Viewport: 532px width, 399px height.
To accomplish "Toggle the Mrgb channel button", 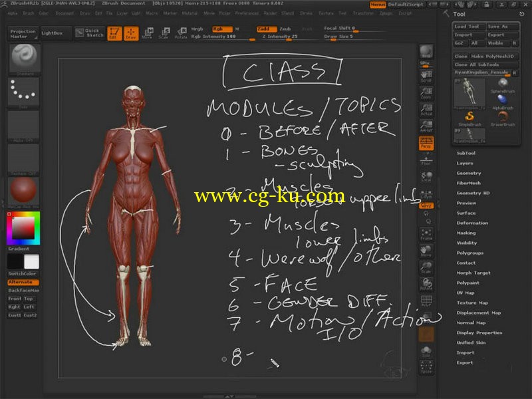I will (198, 29).
